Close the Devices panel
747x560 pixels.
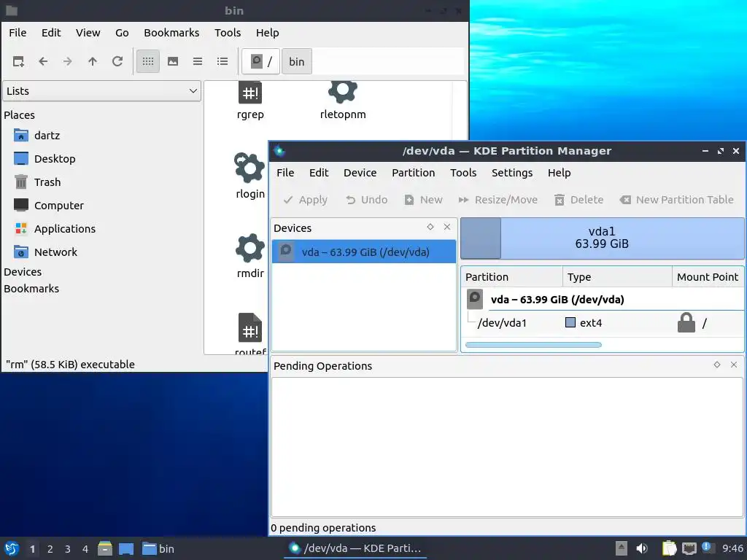pyautogui.click(x=447, y=227)
